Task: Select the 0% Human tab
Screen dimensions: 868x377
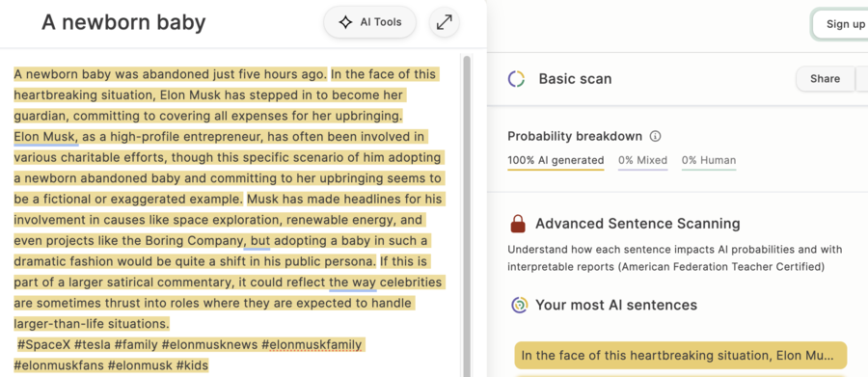Action: pos(709,161)
